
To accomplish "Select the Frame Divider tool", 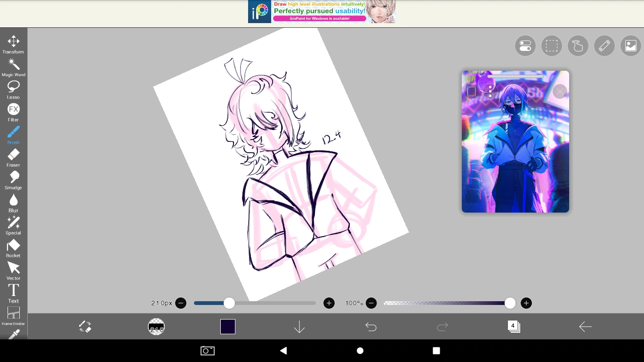I will [x=13, y=313].
